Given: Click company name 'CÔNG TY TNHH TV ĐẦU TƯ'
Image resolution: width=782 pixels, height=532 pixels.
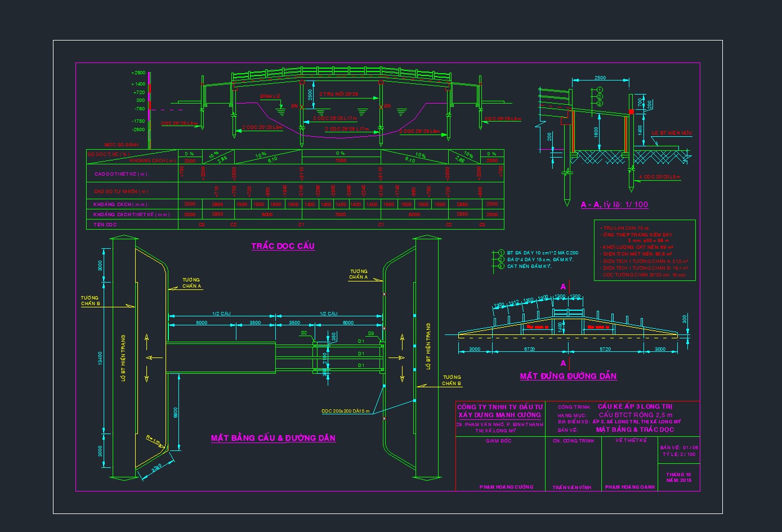Looking at the screenshot, I should coord(500,407).
